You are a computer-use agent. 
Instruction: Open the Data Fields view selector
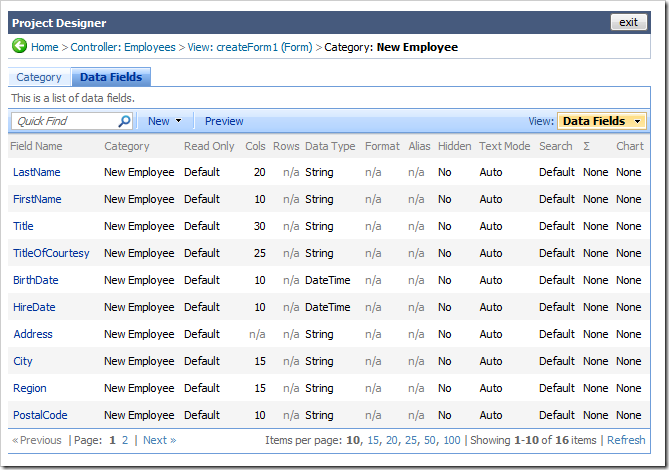602,121
